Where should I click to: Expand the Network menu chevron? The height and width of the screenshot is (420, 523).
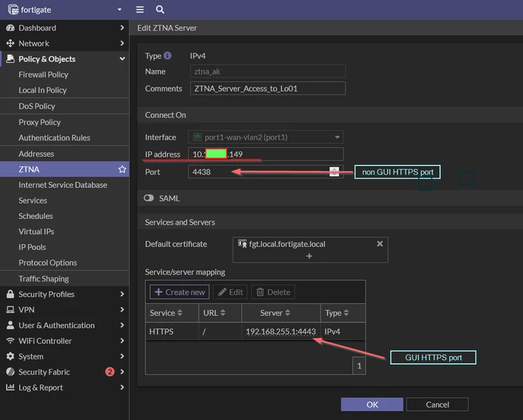122,43
